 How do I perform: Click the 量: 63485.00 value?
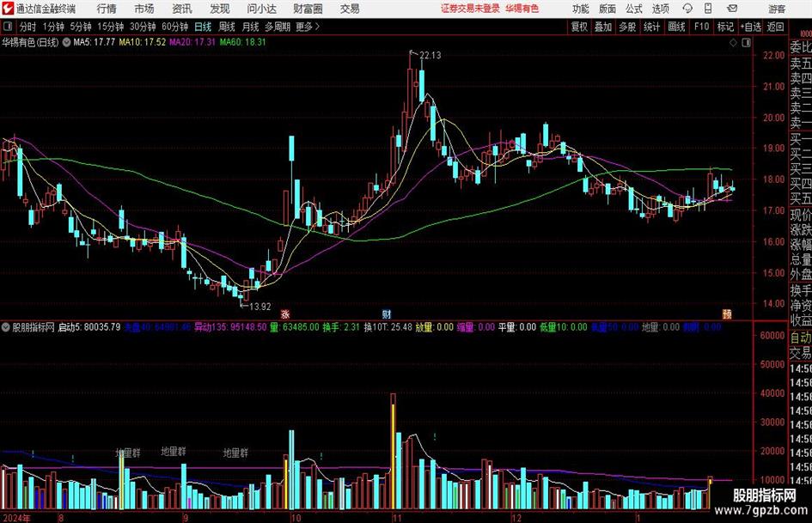[x=294, y=327]
